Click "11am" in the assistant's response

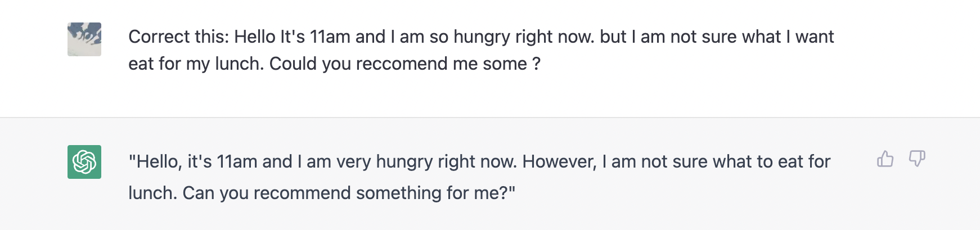pos(237,161)
